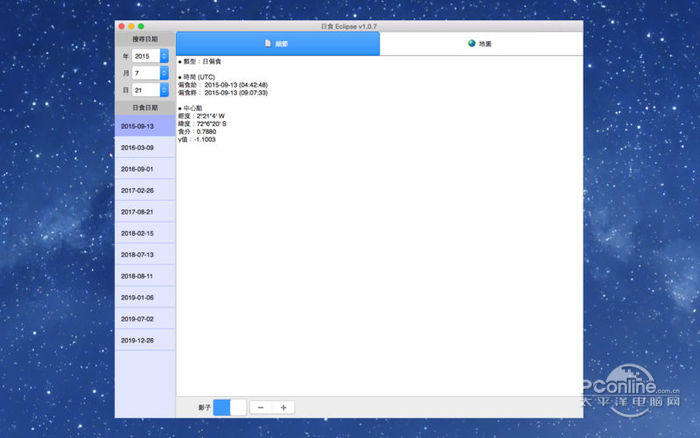700x438 pixels.
Task: Switch to the 細節 details tab
Action: [x=278, y=44]
